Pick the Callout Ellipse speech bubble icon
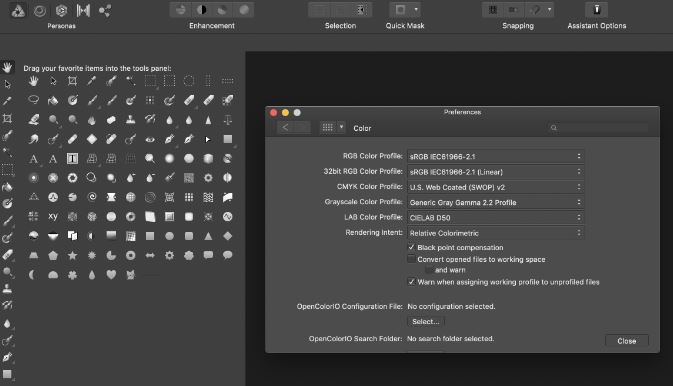This screenshot has width=673, height=386. 227,255
